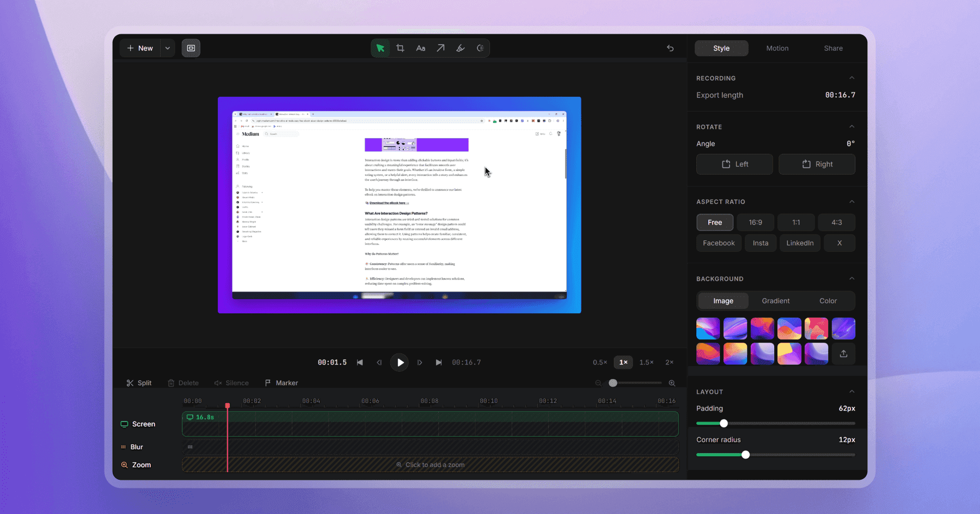Select Free aspect ratio
This screenshot has height=514, width=980.
(715, 222)
